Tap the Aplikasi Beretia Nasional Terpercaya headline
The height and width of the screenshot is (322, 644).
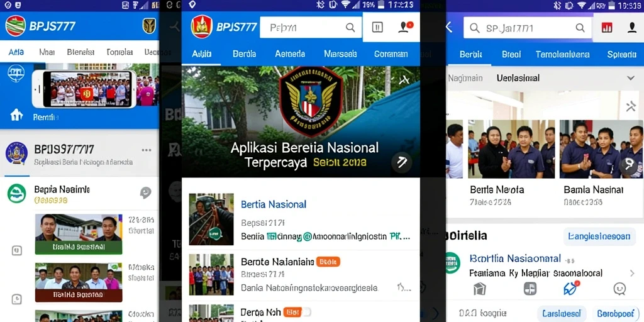pyautogui.click(x=304, y=155)
